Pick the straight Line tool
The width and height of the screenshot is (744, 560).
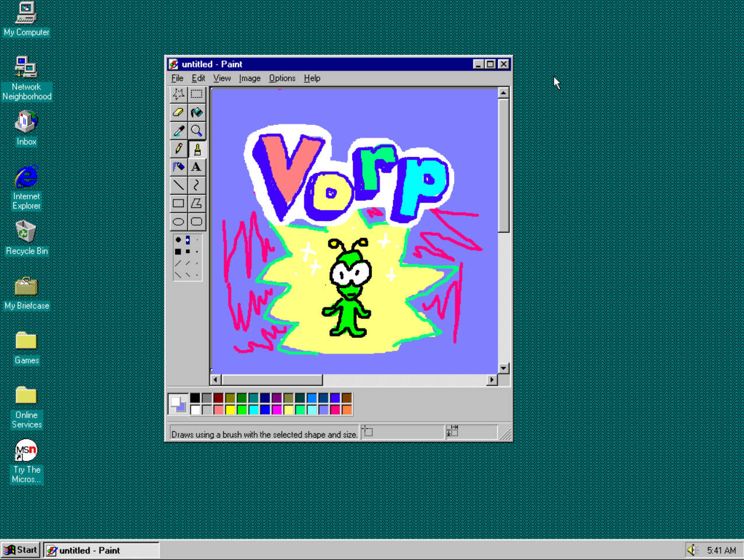pyautogui.click(x=178, y=185)
